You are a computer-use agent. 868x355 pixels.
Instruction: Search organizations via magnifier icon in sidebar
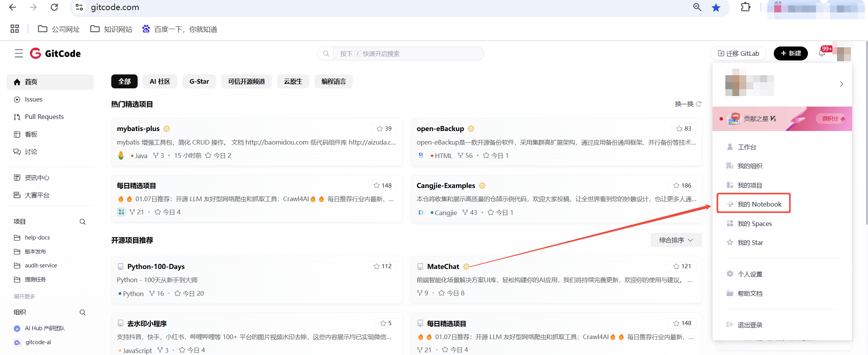coord(83,312)
